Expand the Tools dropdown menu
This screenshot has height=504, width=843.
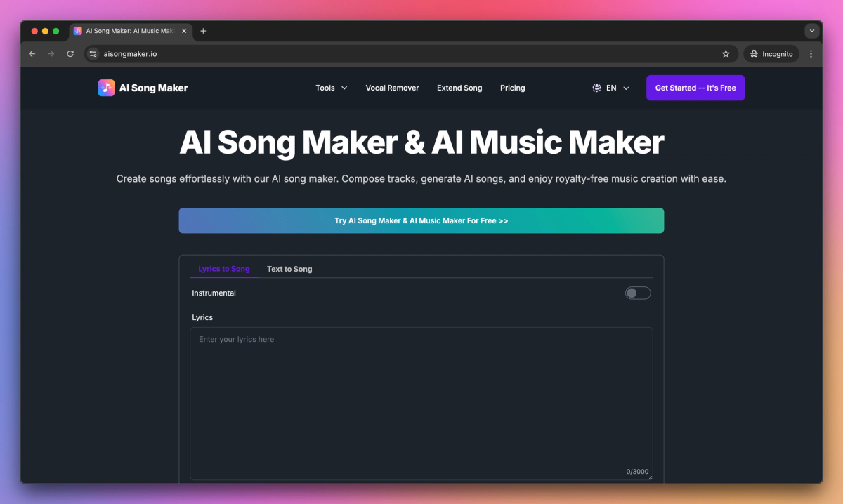[x=332, y=88]
